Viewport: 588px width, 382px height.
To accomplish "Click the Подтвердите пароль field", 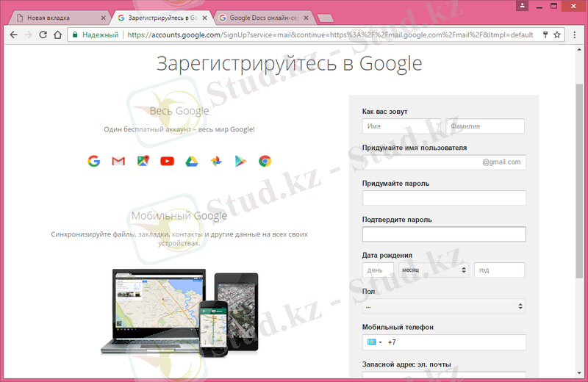I will click(444, 234).
